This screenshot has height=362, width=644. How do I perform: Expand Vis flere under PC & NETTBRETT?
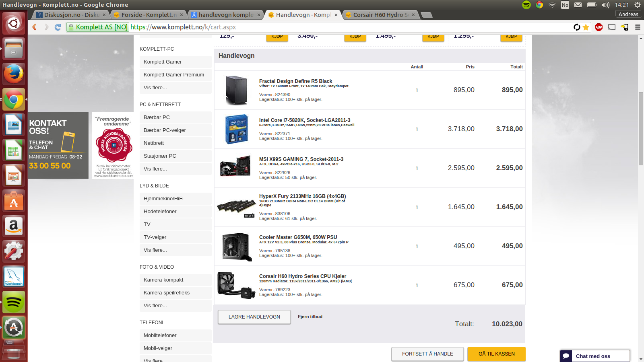click(x=175, y=169)
